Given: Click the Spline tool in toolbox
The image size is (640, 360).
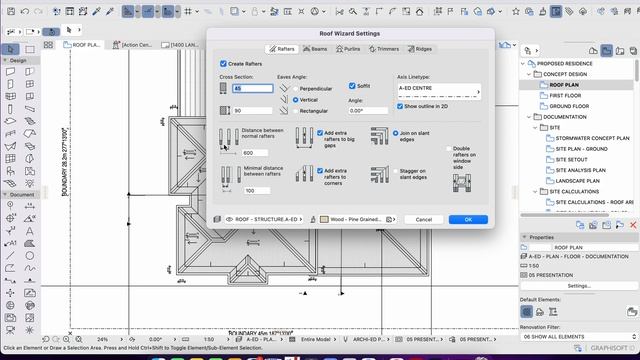Looking at the screenshot, I should (x=30, y=269).
